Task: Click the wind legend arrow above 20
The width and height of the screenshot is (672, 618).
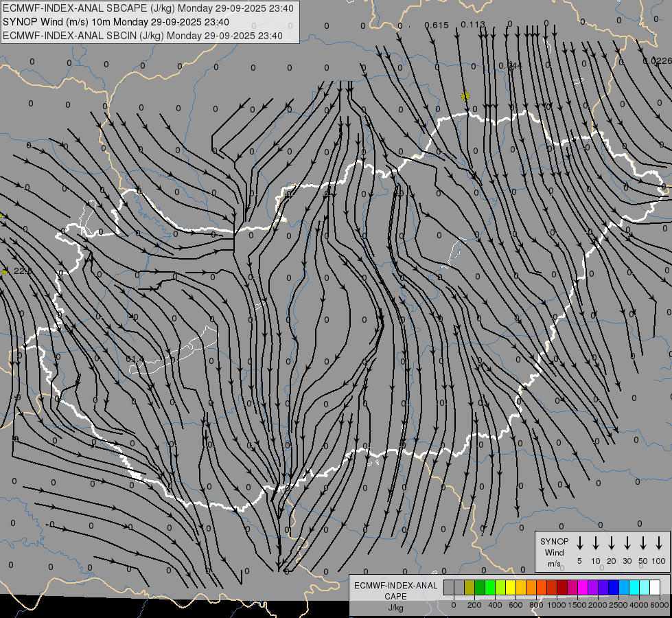Action: (x=612, y=543)
